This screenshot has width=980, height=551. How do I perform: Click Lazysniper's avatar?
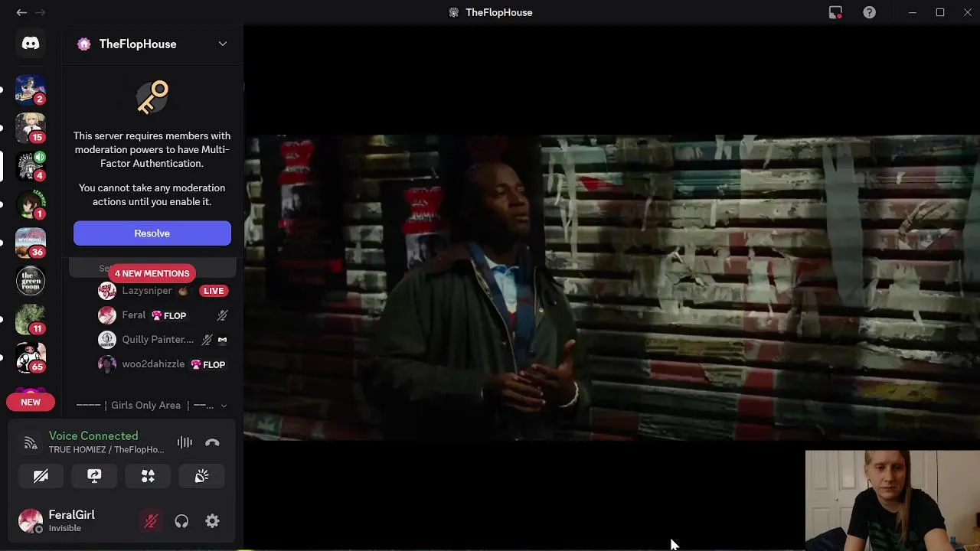(x=107, y=291)
